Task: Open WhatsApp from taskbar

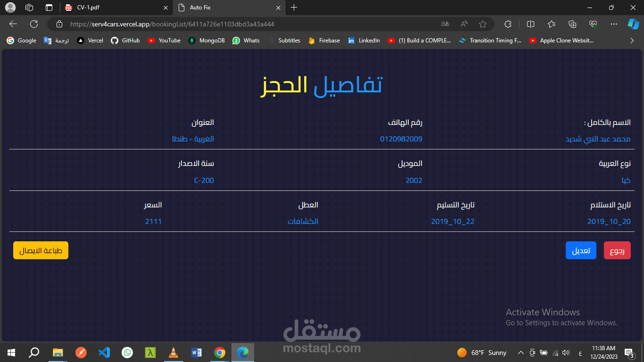Action: coord(127,353)
